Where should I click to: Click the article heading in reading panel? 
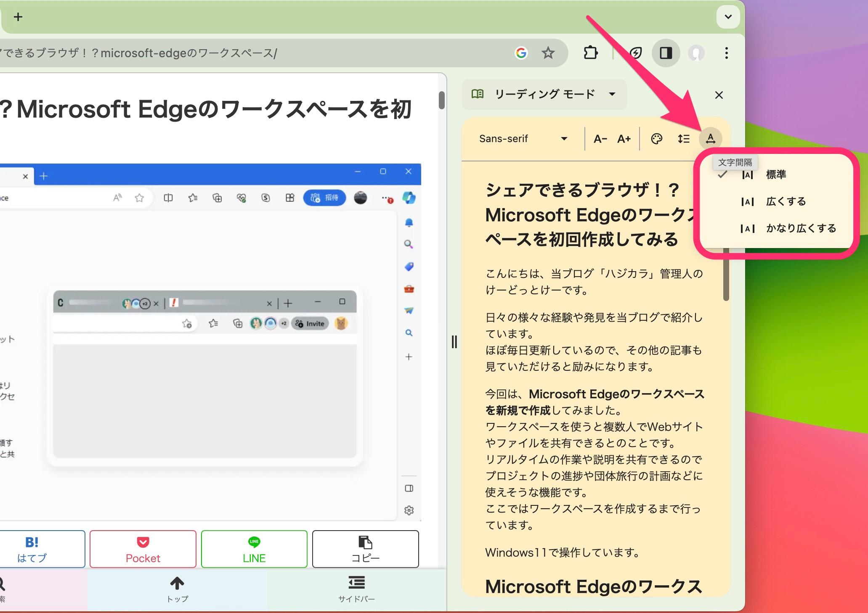click(x=591, y=215)
